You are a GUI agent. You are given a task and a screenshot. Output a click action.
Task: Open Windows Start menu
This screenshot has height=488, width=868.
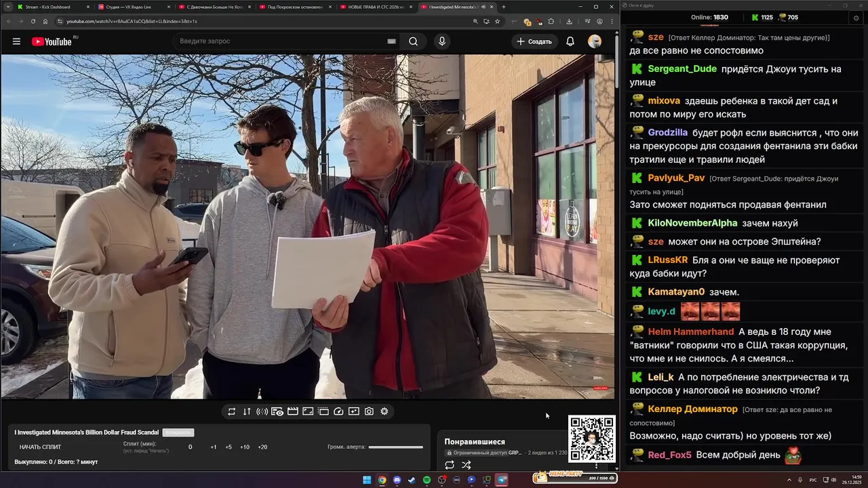(x=367, y=480)
